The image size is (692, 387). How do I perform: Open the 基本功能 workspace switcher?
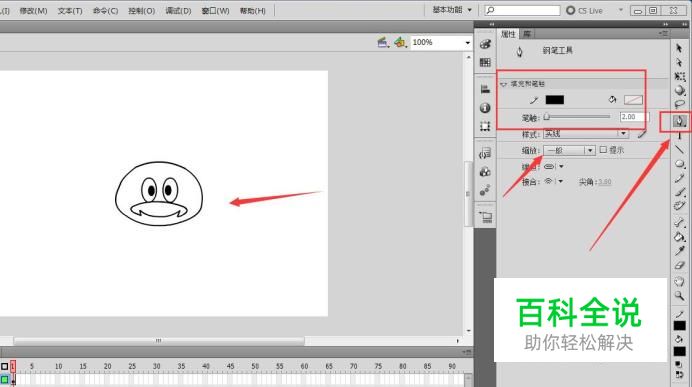[x=452, y=10]
